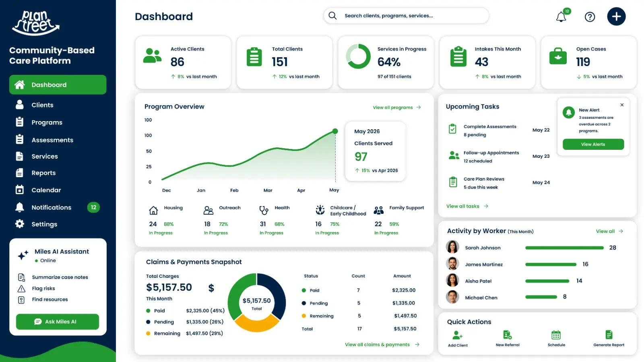Click the Intakes This Month clipboard icon
Viewport: 644px width, 362px height.
click(x=458, y=56)
